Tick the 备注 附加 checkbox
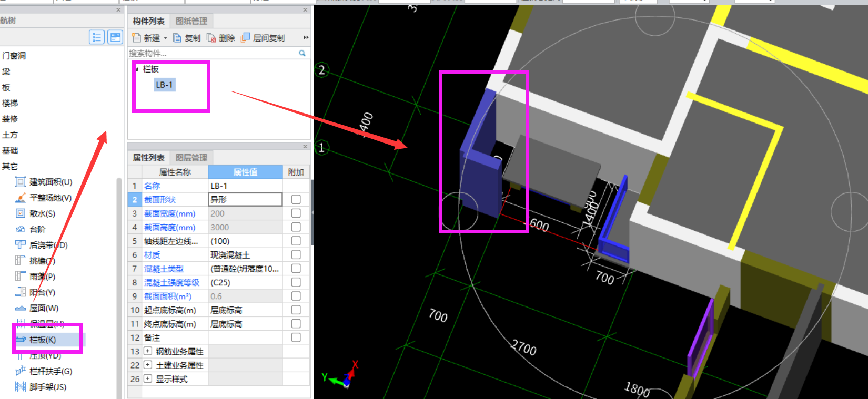 tap(296, 337)
